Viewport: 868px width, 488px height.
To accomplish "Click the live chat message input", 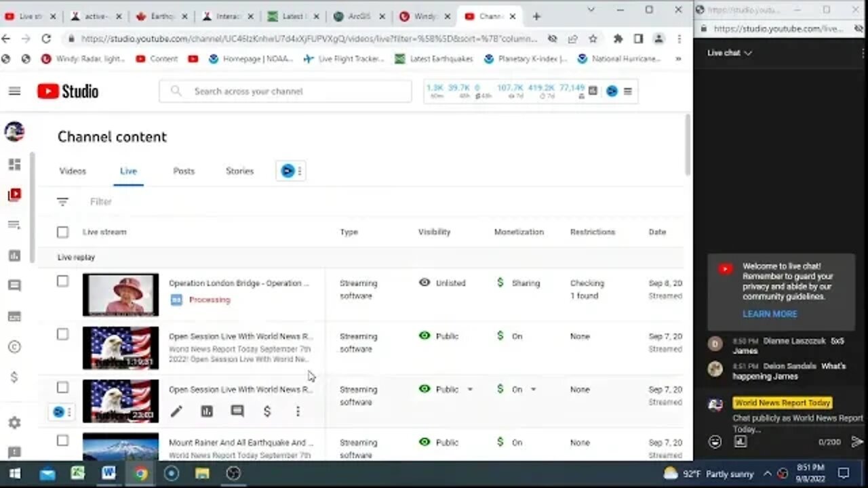I will click(x=797, y=424).
